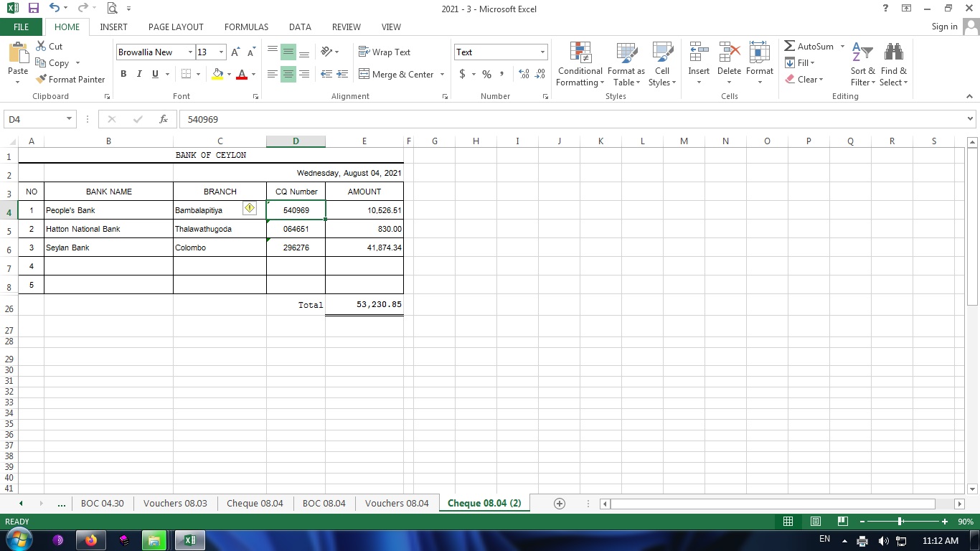980x551 pixels.
Task: Expand the Number Format dropdown showing Text
Action: [x=542, y=52]
